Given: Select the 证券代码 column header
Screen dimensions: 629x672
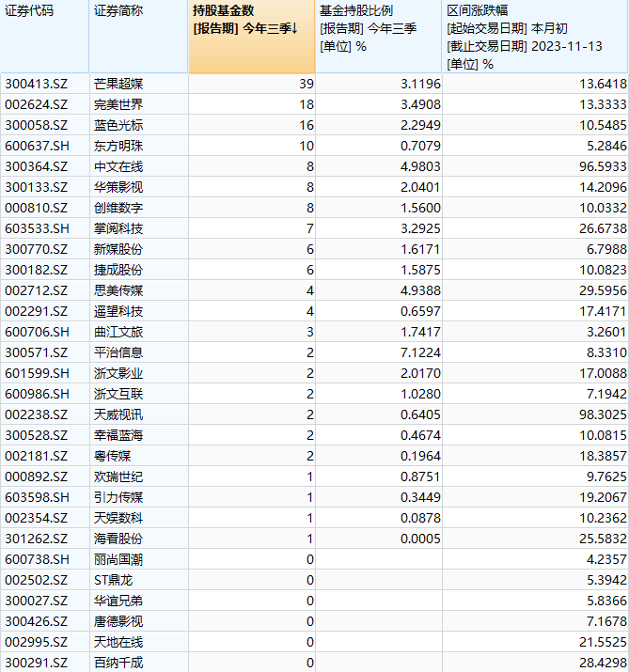Looking at the screenshot, I should pos(29,11).
